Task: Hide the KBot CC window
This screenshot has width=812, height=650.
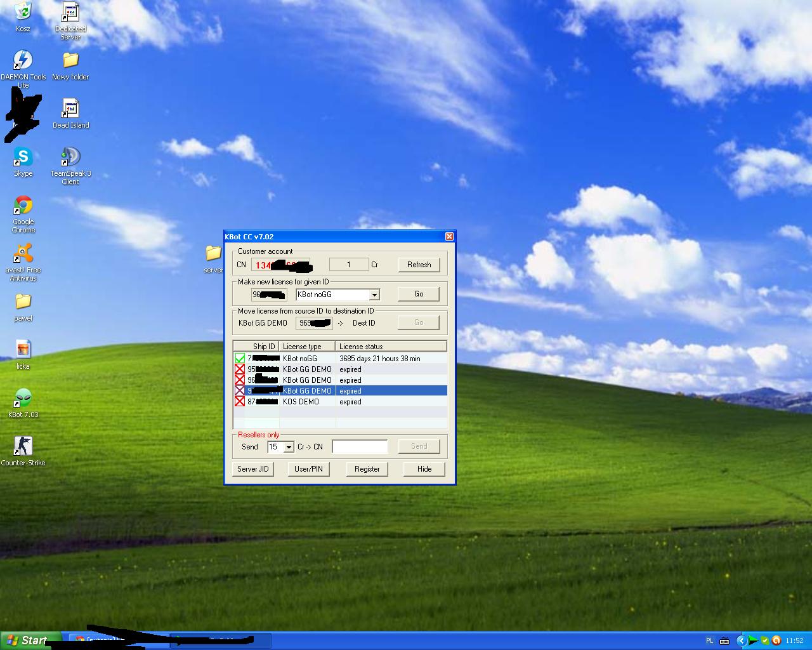Action: (424, 469)
